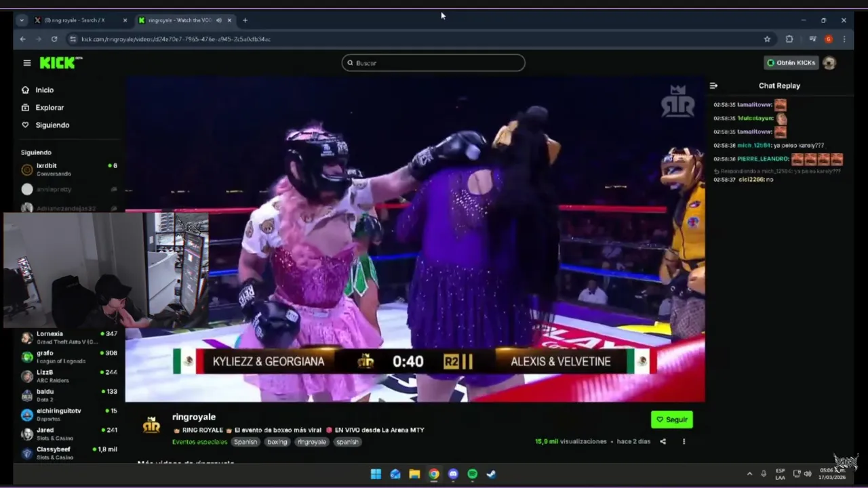Click the boxing video player
Image resolution: width=868 pixels, height=488 pixels.
415,239
